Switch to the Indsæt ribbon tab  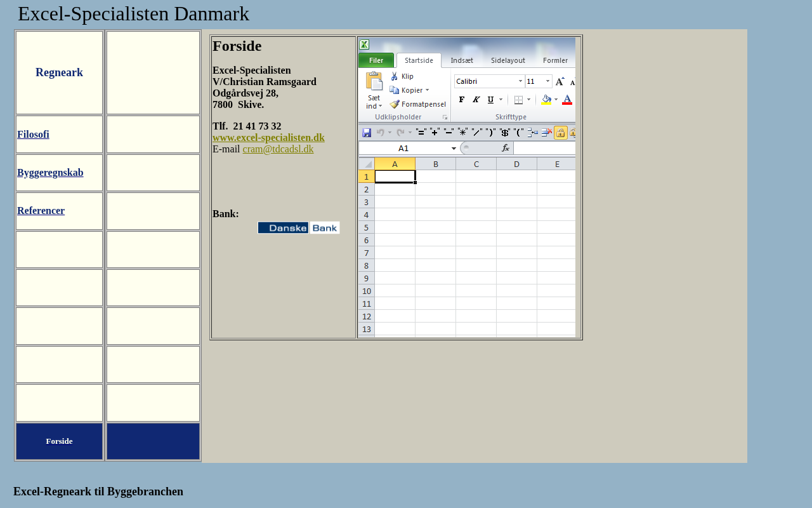[x=462, y=60]
